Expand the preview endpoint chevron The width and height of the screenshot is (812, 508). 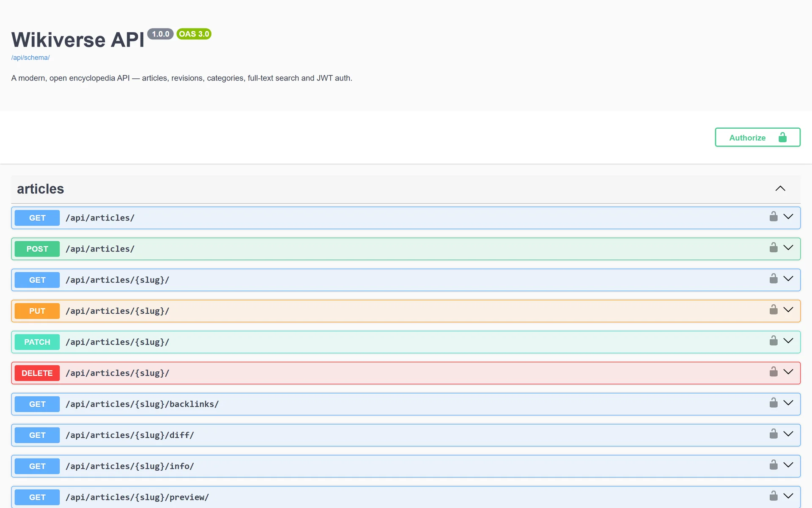(x=788, y=496)
